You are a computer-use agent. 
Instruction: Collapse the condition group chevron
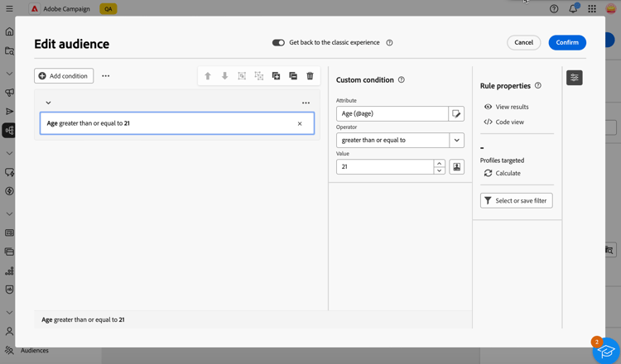[x=48, y=103]
